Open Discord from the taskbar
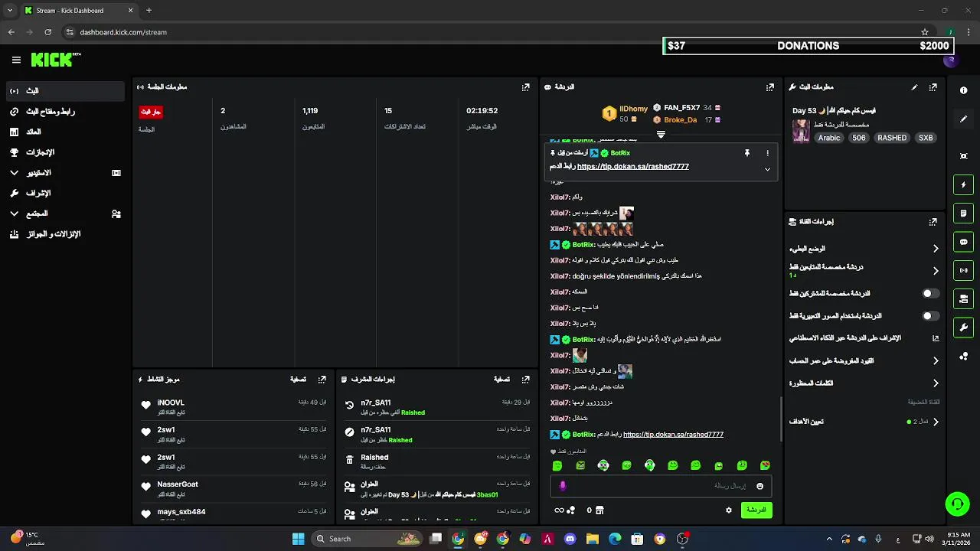980x551 pixels. [x=570, y=539]
